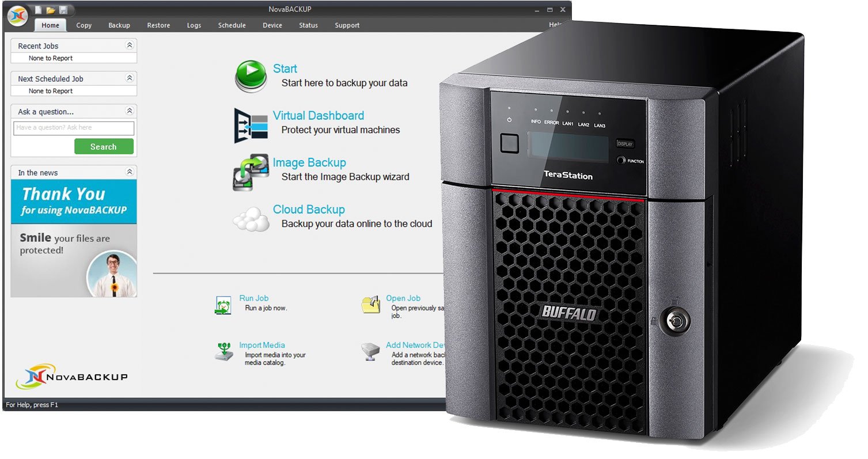Open the Schedule tab
868x459 pixels.
tap(232, 25)
